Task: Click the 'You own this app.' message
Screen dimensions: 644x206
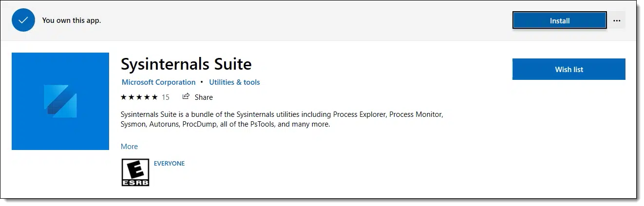Action: pyautogui.click(x=72, y=20)
